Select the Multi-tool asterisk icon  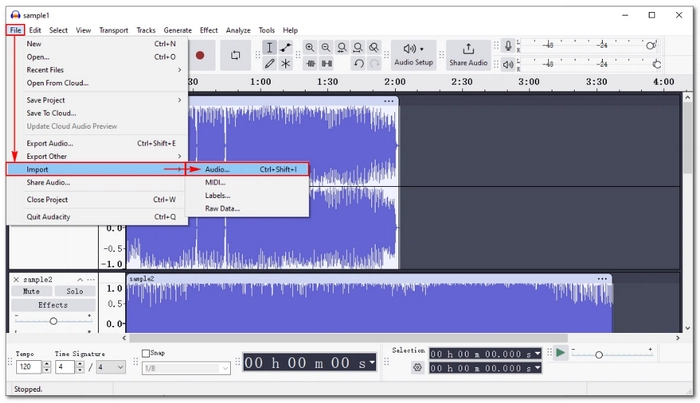pos(286,64)
